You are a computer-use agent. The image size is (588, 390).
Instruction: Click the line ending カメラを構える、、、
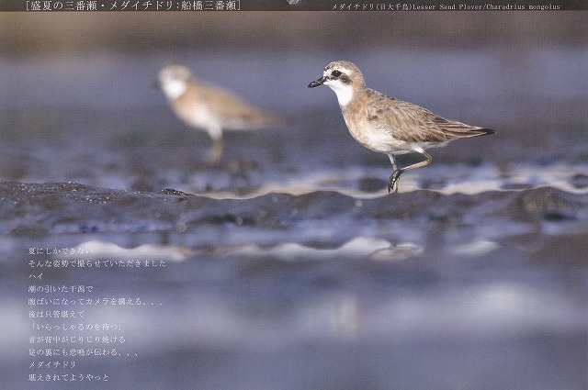[96, 301]
